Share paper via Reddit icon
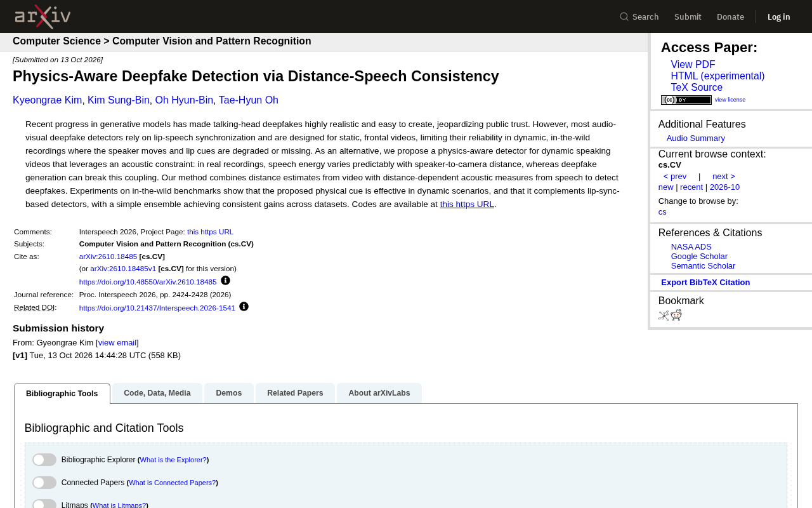Viewport: 812px width, 508px height. [676, 315]
